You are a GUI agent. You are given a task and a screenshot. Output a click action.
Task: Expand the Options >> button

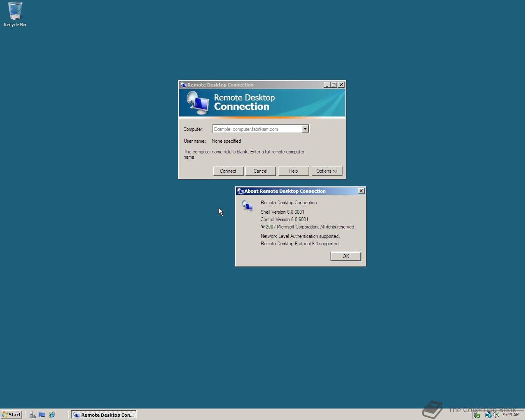pyautogui.click(x=327, y=171)
